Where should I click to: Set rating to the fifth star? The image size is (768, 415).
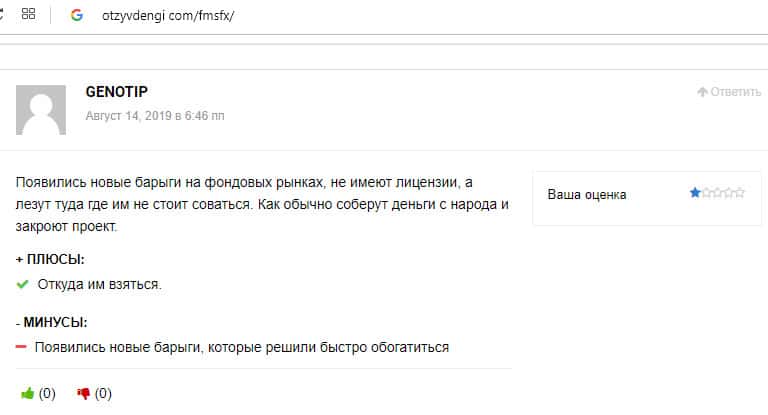[739, 193]
